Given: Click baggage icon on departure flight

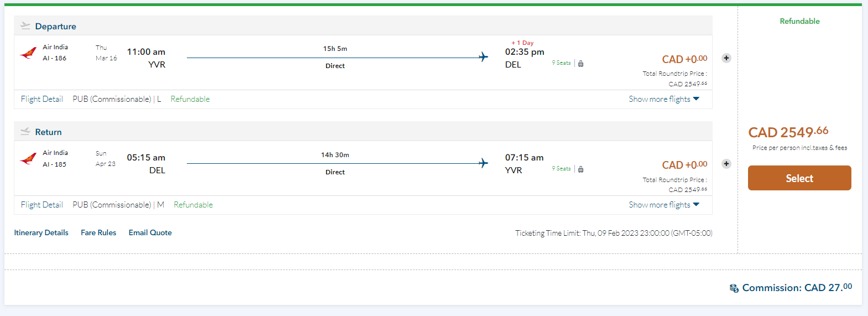Looking at the screenshot, I should [581, 64].
